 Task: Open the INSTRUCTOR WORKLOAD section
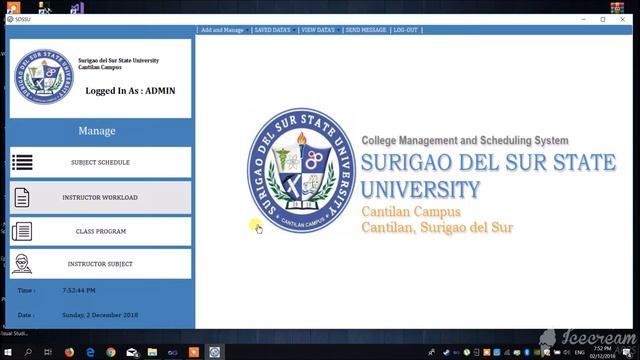tap(100, 198)
